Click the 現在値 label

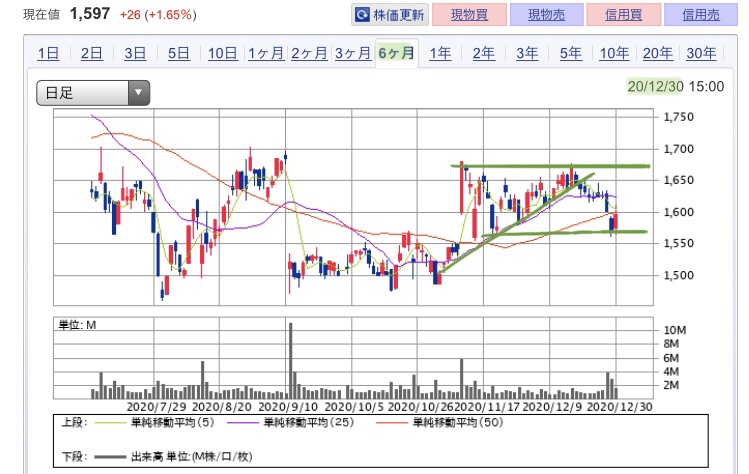[42, 15]
